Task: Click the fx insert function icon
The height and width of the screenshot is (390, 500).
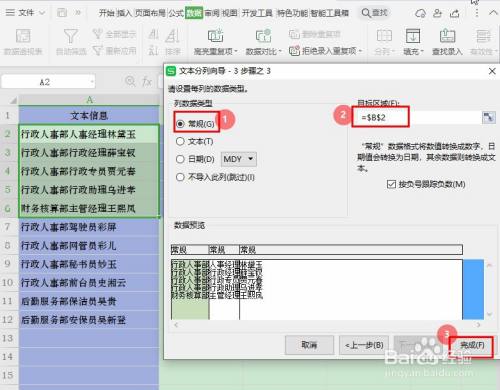Action: [x=147, y=81]
